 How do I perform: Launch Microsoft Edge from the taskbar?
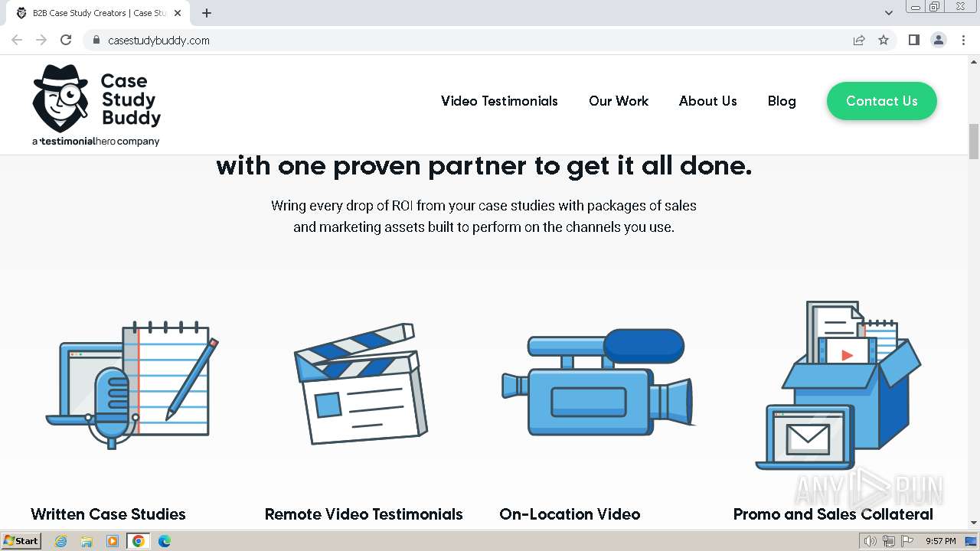tap(164, 541)
